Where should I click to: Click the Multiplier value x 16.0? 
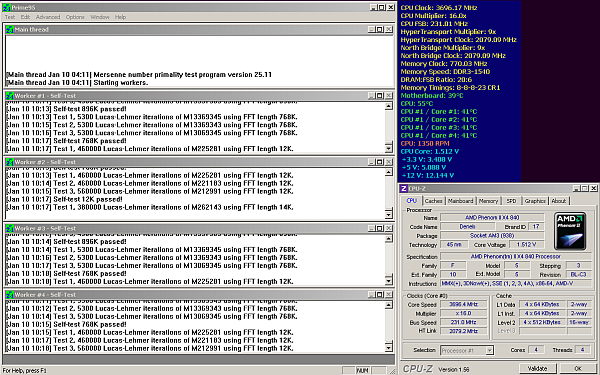click(463, 313)
